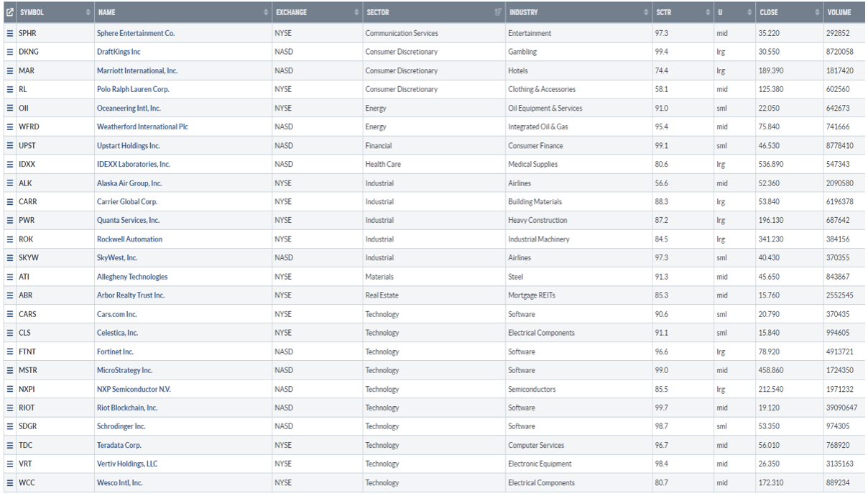
Task: Click the sort arrows in Close column
Action: (x=817, y=12)
